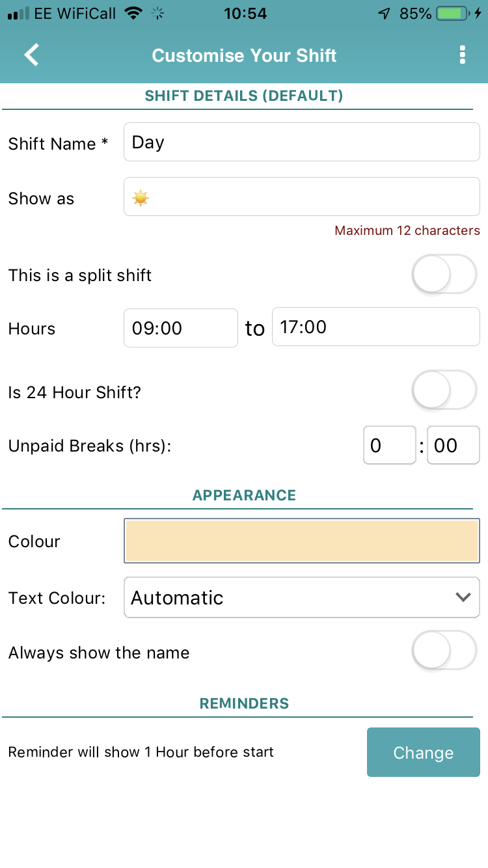Open the three-dot overflow menu
Image resolution: width=488 pixels, height=868 pixels.
[x=463, y=55]
